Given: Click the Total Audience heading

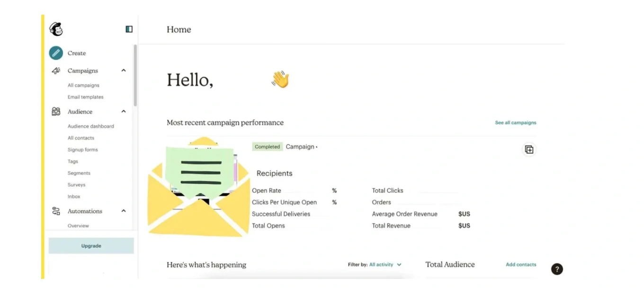Looking at the screenshot, I should [450, 264].
